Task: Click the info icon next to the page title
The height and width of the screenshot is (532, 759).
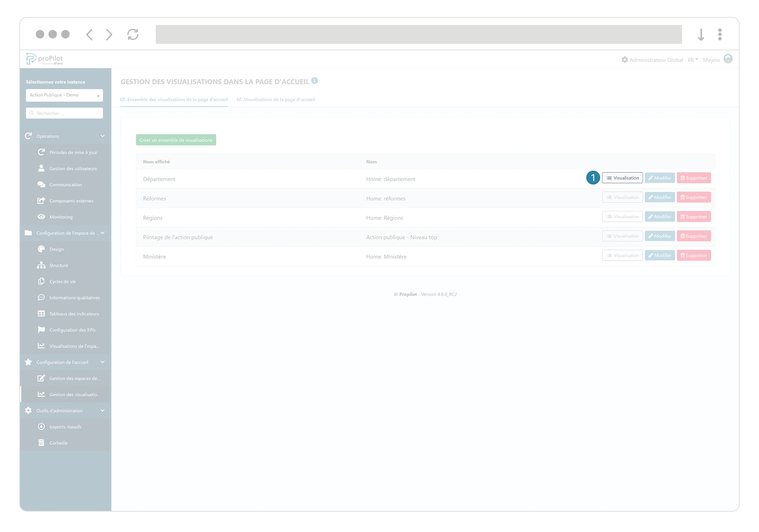Action: point(315,81)
